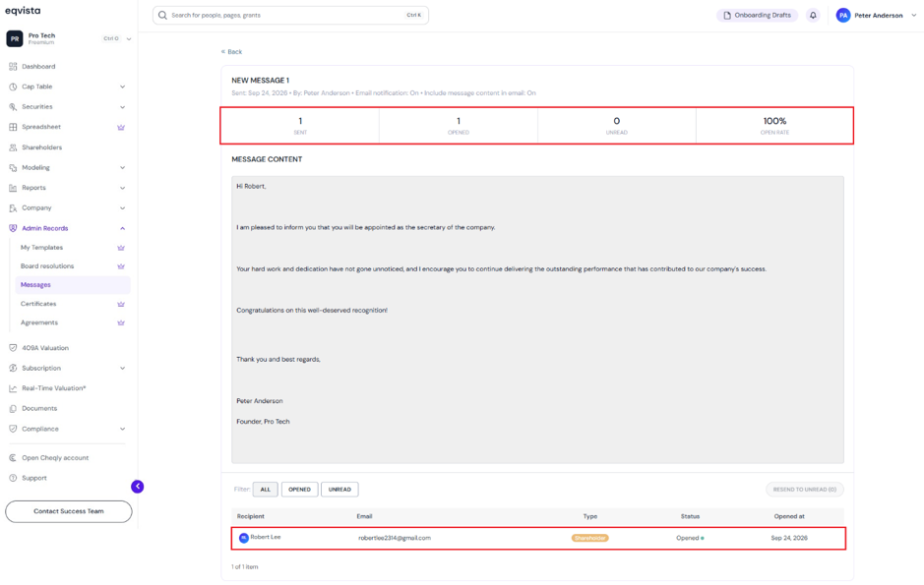924x585 pixels.
Task: Go to Certificates page
Action: (38, 304)
